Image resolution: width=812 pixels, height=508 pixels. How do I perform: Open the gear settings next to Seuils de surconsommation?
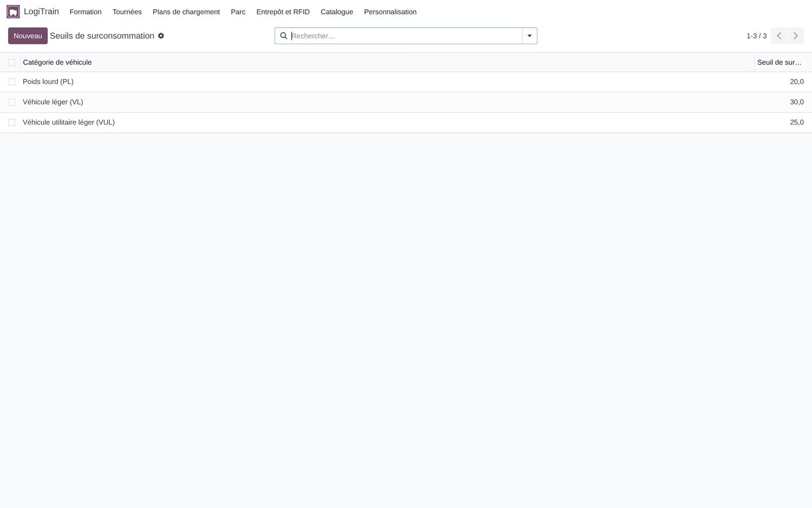[161, 36]
